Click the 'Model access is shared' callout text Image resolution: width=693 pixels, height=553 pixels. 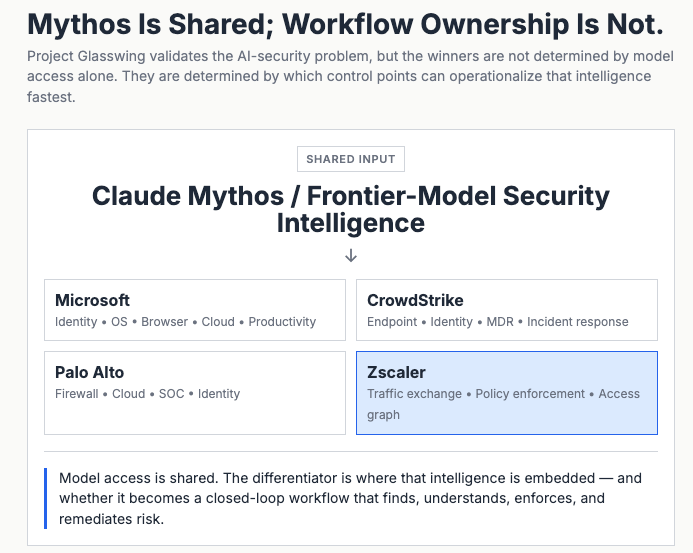[x=350, y=498]
